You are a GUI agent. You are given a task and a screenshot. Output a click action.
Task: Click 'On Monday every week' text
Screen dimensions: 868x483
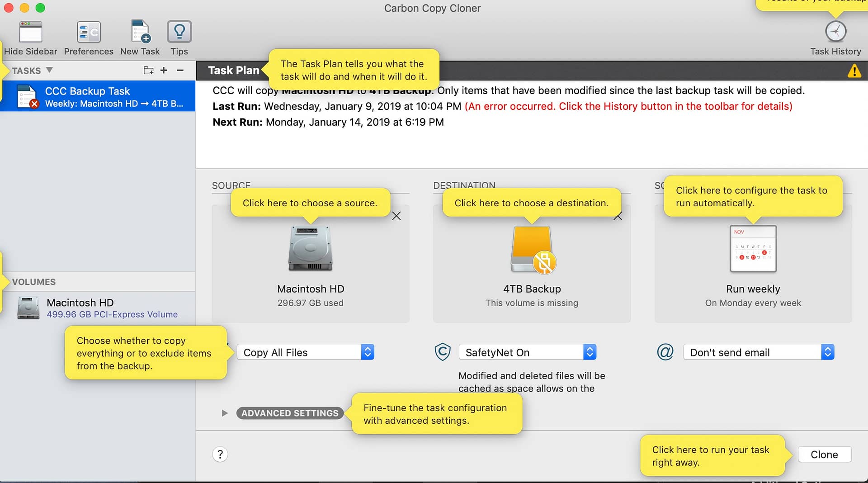[x=753, y=303]
